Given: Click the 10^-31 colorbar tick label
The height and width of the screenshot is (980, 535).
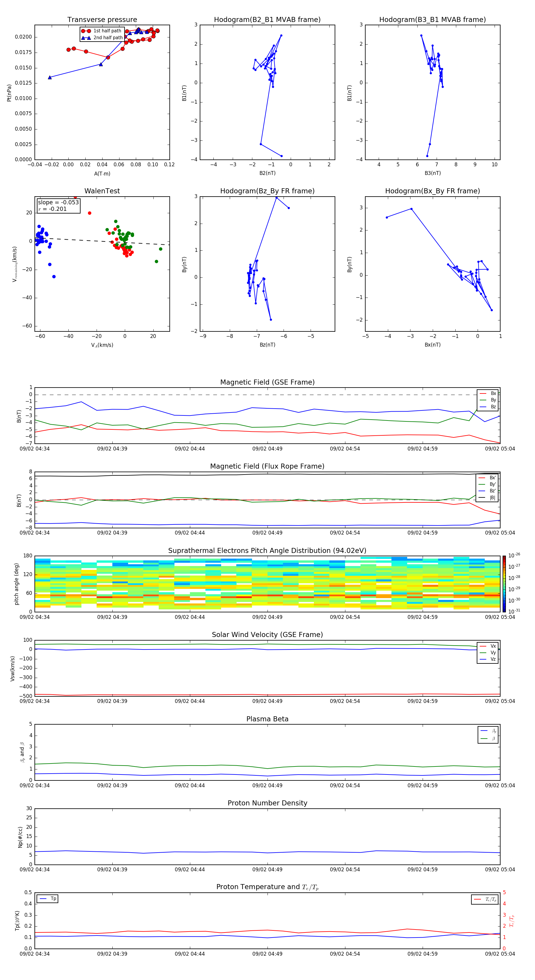Looking at the screenshot, I should [514, 611].
